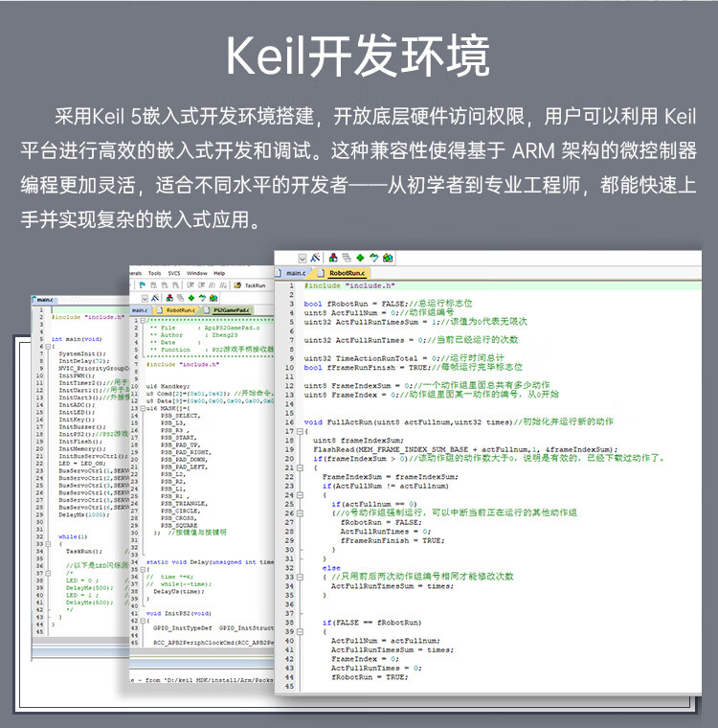The height and width of the screenshot is (728, 718).
Task: Click 'u16 Handkey;' line in middle window
Action: click(168, 386)
